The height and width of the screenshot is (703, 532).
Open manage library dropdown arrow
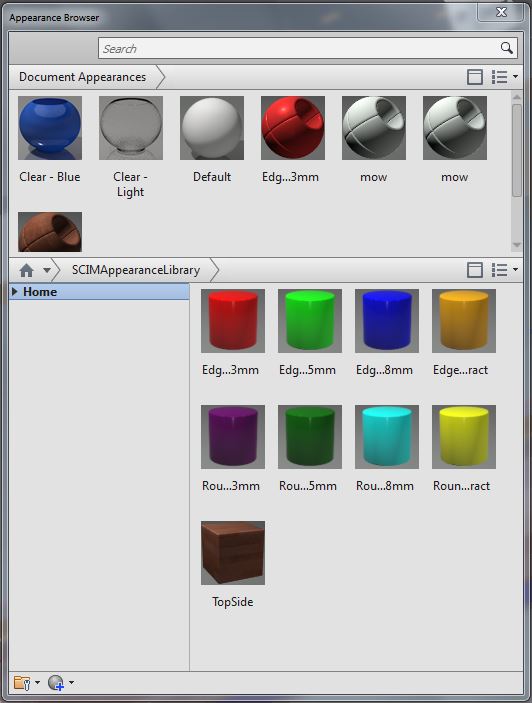click(x=37, y=683)
